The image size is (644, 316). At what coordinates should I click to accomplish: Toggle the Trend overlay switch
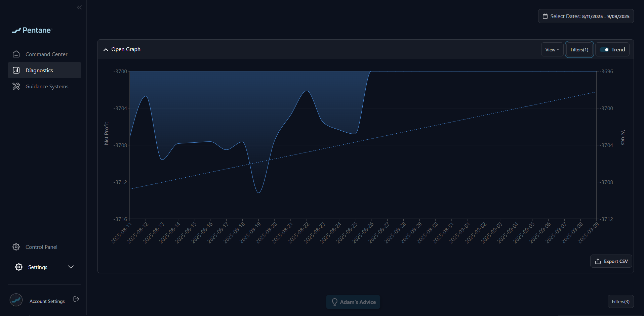click(x=605, y=49)
